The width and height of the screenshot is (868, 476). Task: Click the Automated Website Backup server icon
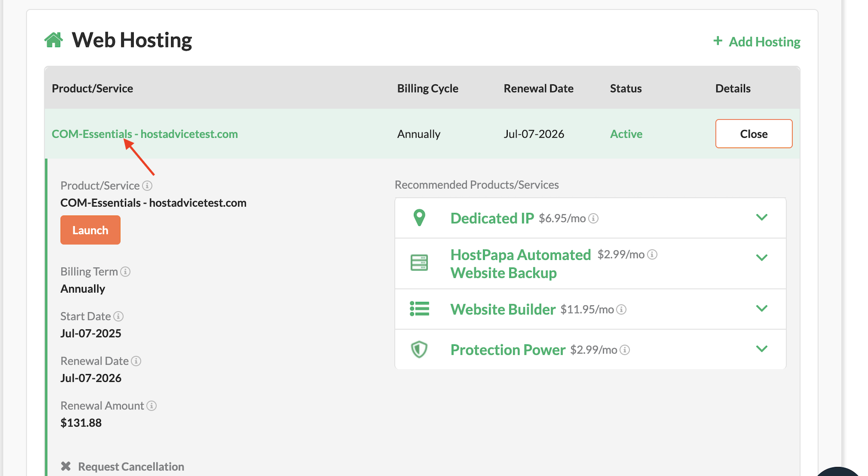pos(419,263)
